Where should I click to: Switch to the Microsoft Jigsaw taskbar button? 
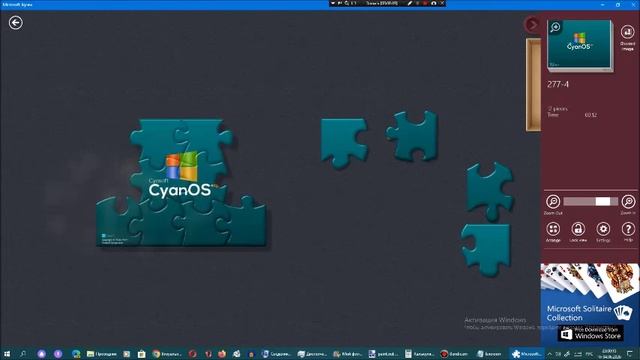click(527, 354)
